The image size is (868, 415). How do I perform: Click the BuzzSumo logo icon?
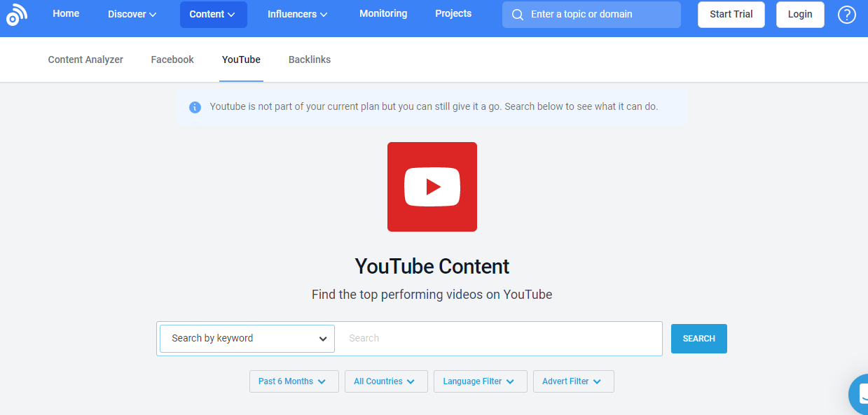click(x=17, y=13)
